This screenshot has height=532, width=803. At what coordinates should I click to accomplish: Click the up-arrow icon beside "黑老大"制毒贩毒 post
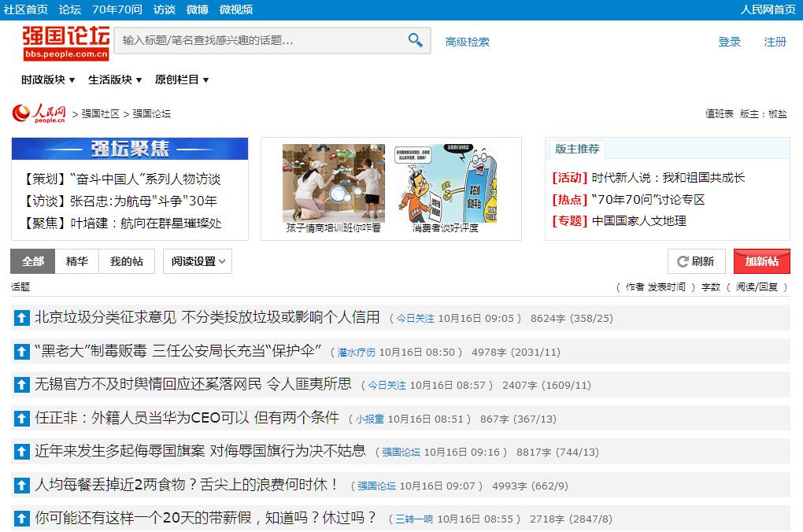tap(21, 352)
